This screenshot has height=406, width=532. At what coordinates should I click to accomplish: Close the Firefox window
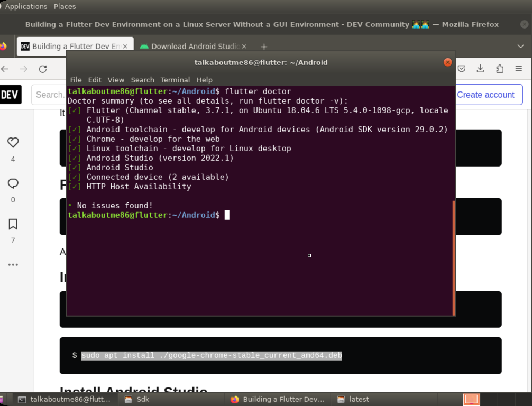(x=524, y=24)
